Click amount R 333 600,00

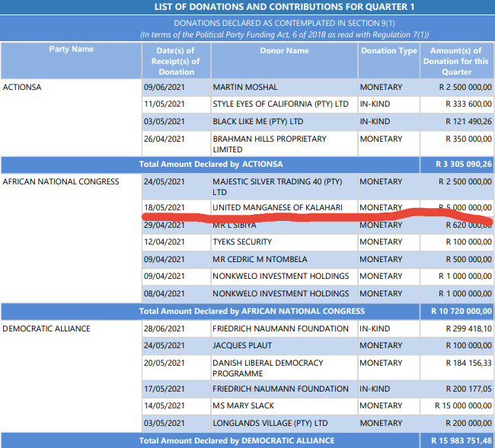[x=468, y=104]
